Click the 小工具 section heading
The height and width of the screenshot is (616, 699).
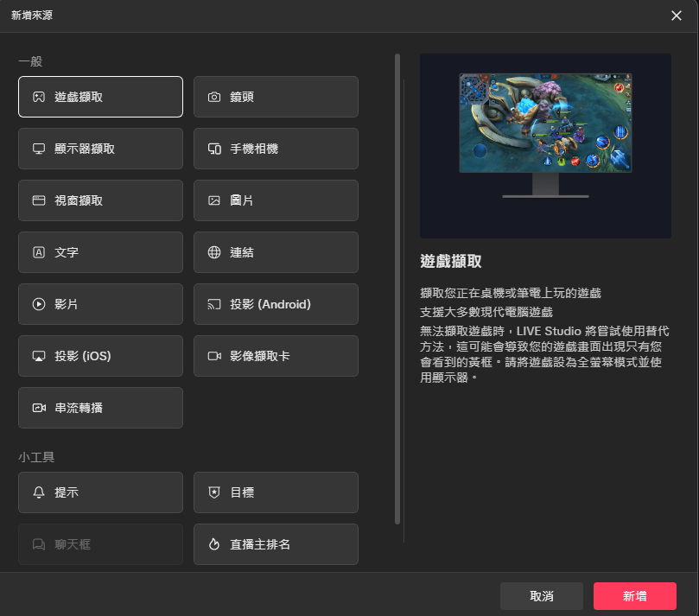click(36, 457)
